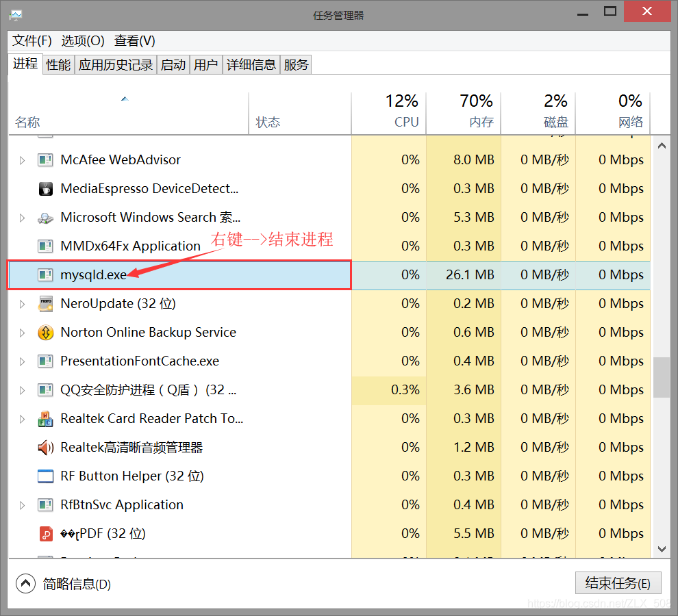The image size is (678, 616).
Task: Select the Realtek高清晰音频管理器 row name
Action: point(131,448)
